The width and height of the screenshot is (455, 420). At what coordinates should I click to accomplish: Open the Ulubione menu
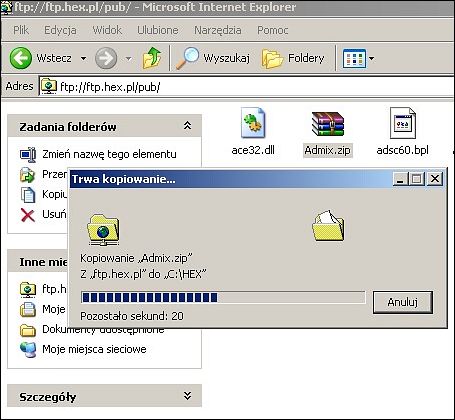coord(158,30)
